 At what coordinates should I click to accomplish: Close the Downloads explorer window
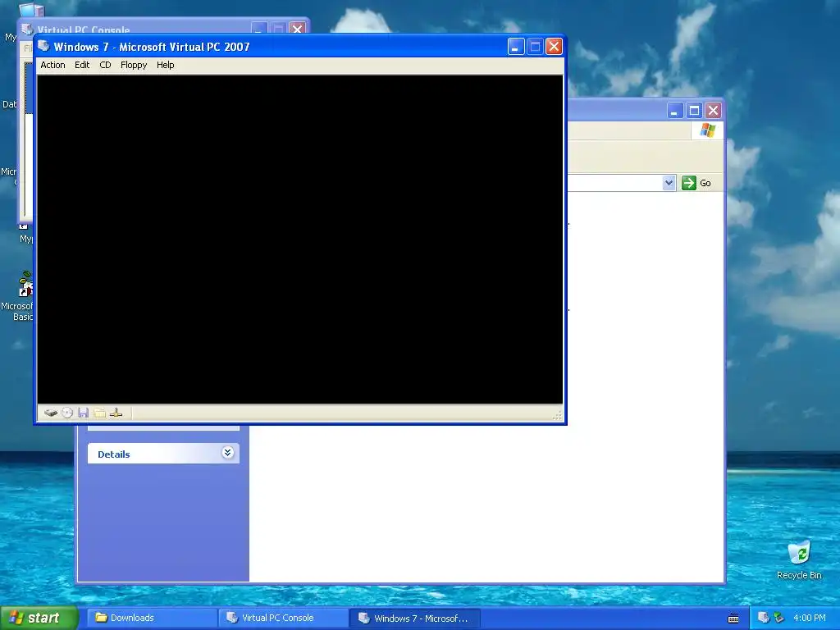[713, 111]
